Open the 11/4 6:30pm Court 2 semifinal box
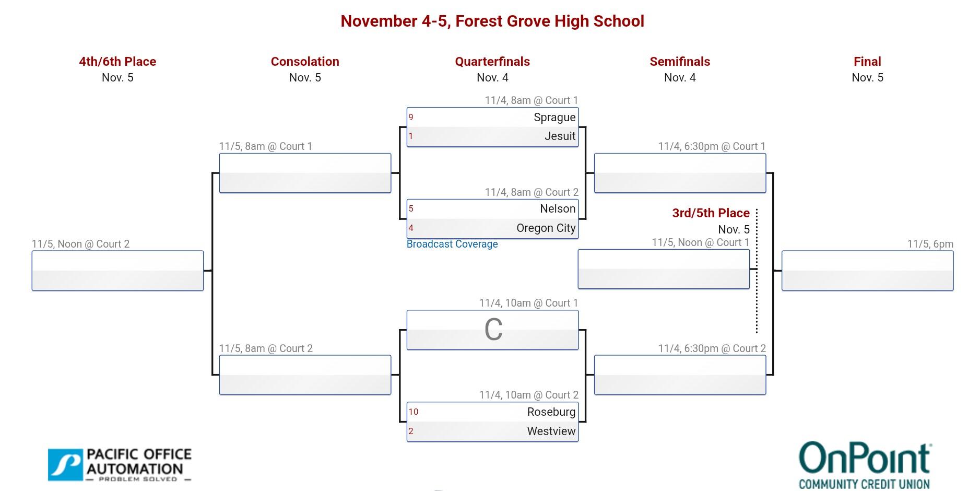The image size is (980, 491). (x=680, y=375)
